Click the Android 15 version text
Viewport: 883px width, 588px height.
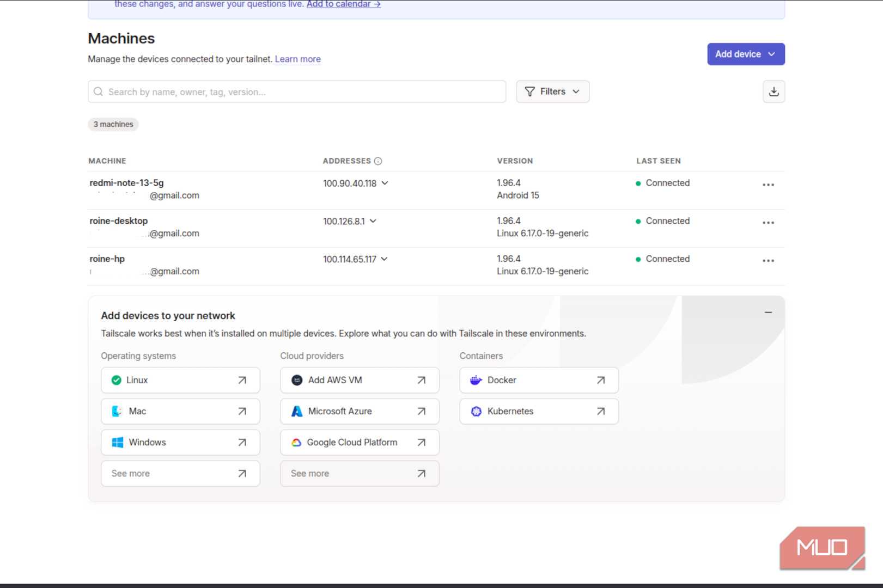coord(518,195)
